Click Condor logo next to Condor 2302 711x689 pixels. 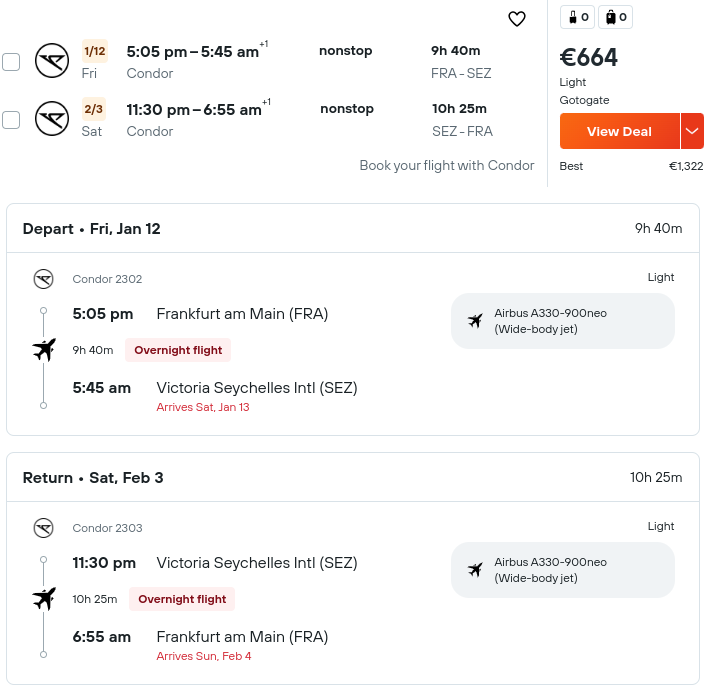[x=44, y=279]
